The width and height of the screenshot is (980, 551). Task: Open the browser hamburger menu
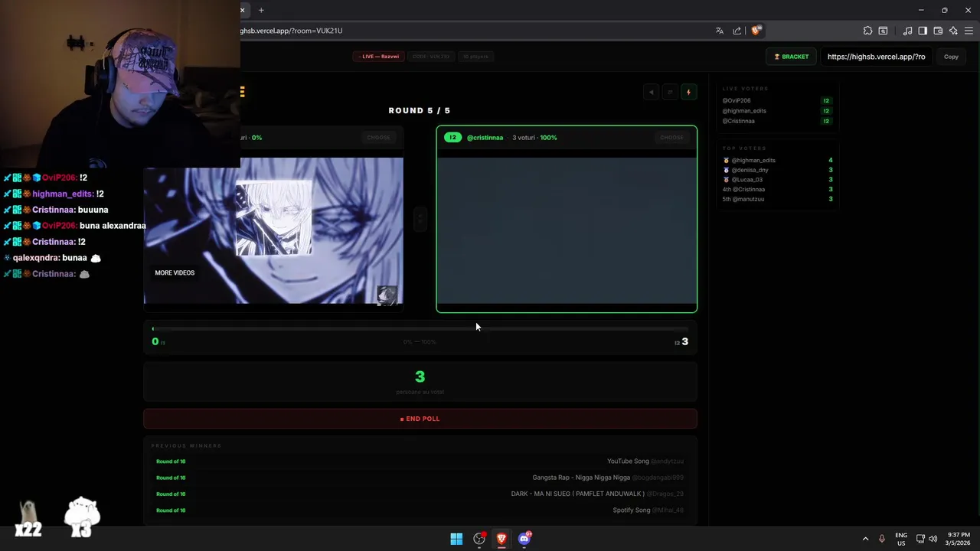[x=969, y=31]
